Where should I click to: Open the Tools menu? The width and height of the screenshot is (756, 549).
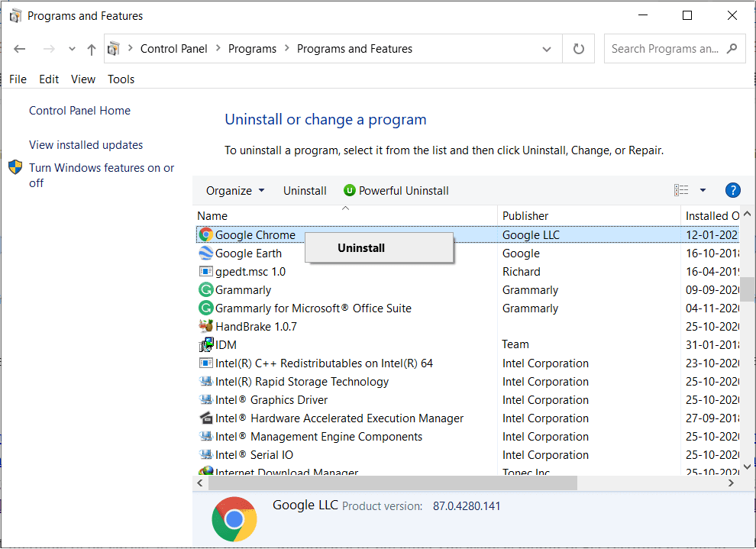[x=121, y=79]
